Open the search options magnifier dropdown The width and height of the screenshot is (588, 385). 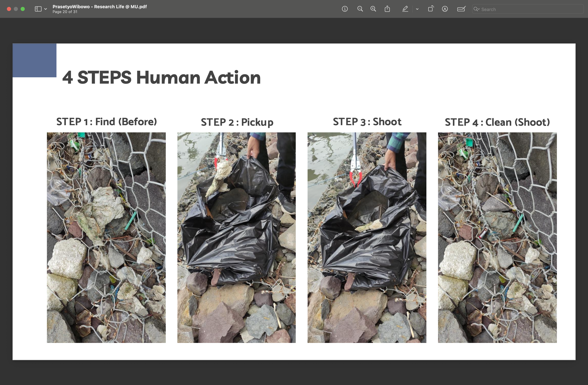click(x=476, y=9)
